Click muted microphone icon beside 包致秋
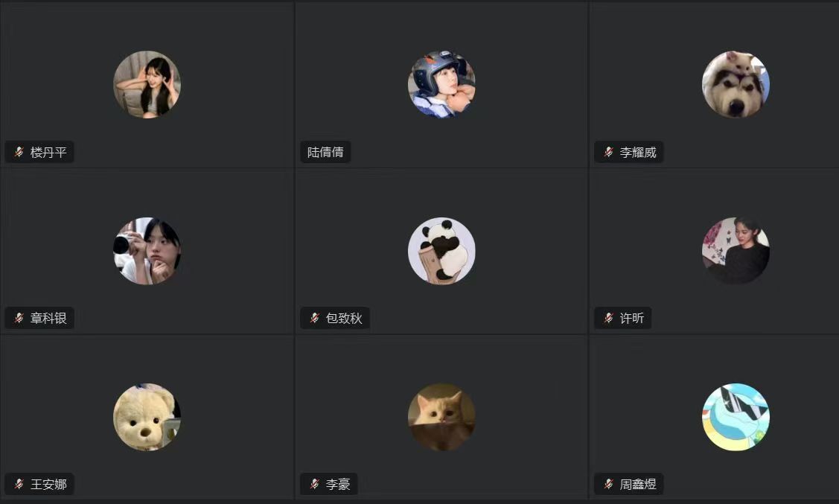 [x=314, y=318]
